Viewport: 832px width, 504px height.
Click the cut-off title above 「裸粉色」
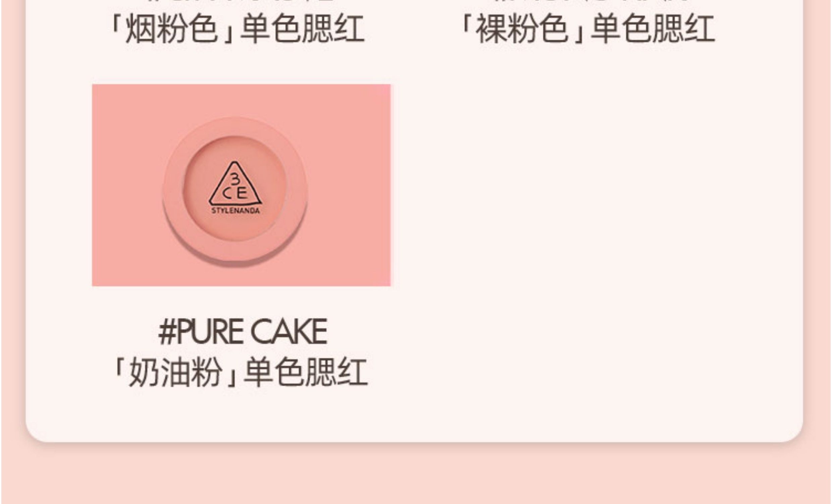(x=589, y=1)
